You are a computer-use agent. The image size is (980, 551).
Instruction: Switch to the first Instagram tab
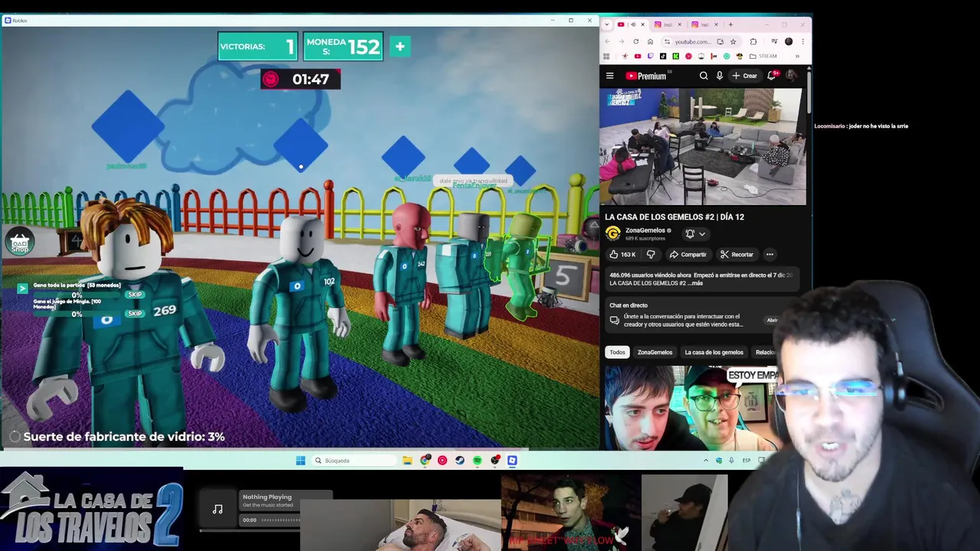click(668, 24)
